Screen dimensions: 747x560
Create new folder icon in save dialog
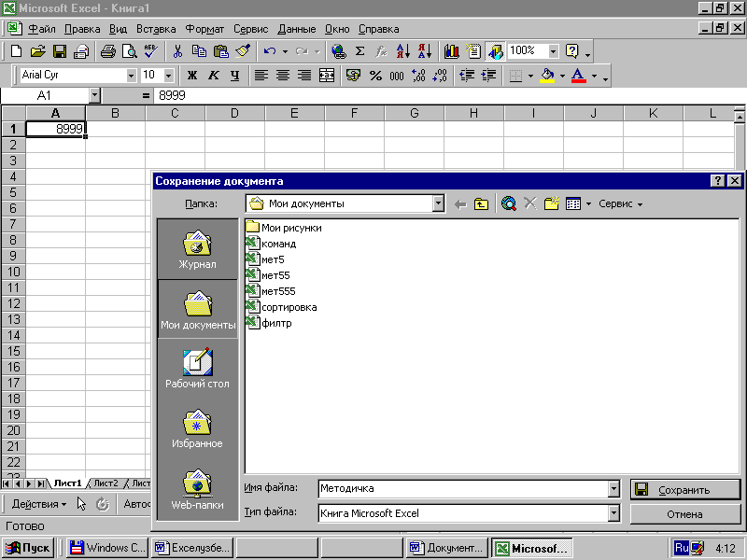[x=552, y=203]
